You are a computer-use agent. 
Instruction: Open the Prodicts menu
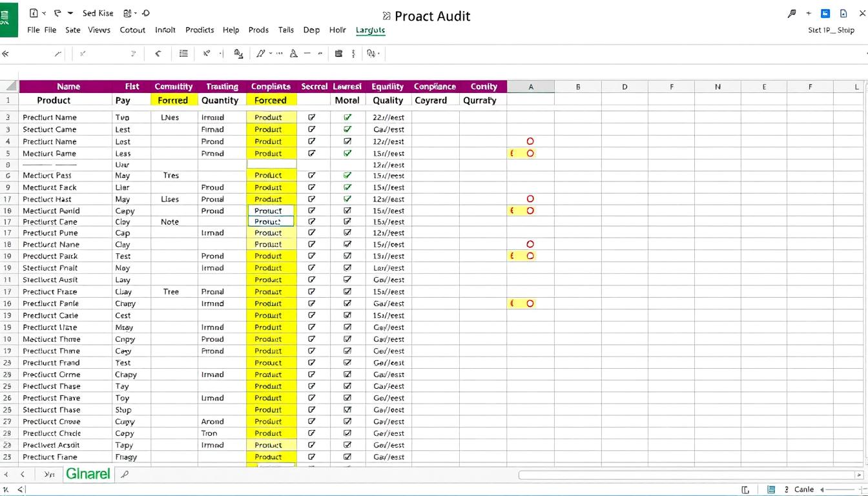[200, 30]
